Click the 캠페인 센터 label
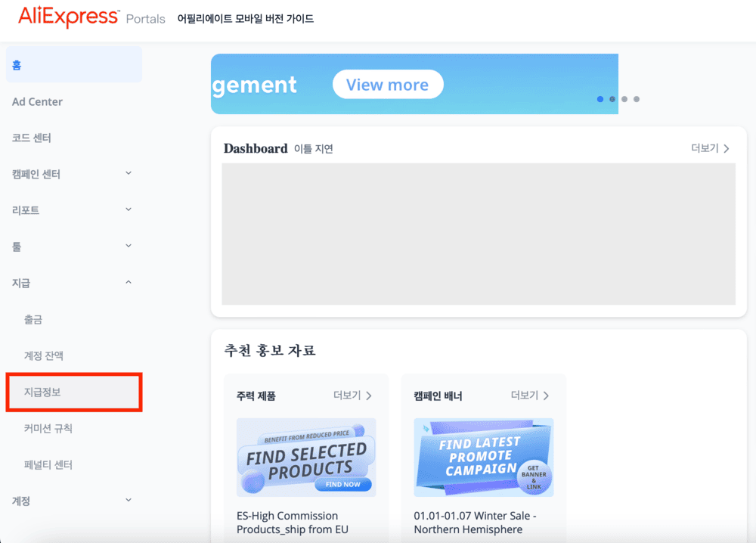This screenshot has height=543, width=756. tap(36, 174)
